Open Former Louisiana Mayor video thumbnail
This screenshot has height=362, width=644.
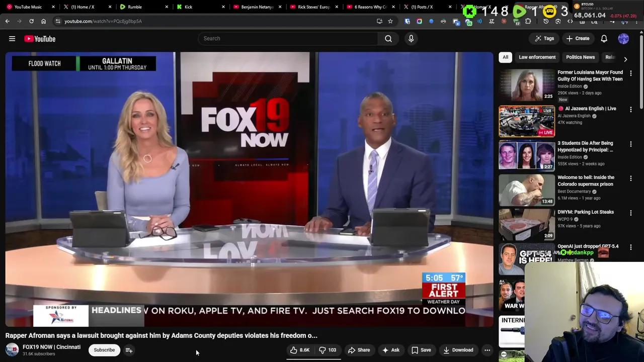tap(527, 85)
